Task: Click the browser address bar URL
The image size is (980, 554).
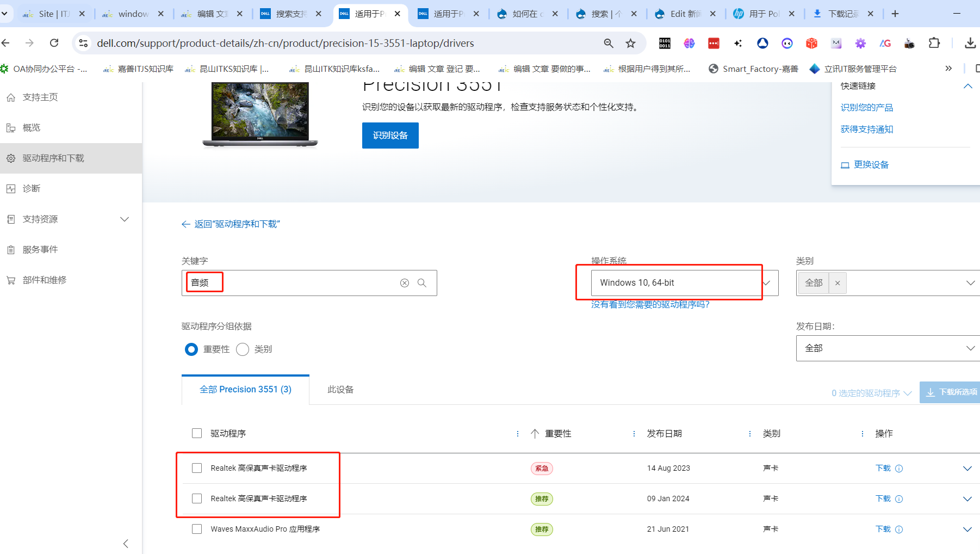Action: tap(286, 43)
